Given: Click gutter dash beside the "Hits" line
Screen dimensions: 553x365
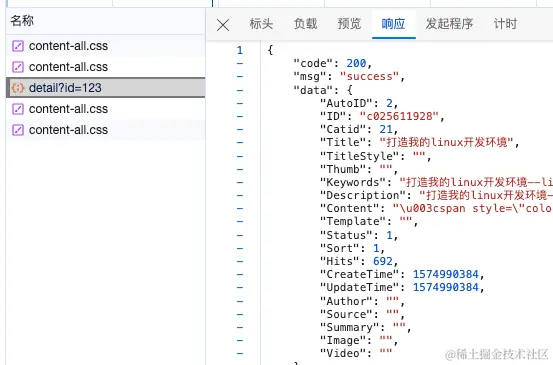Looking at the screenshot, I should [240, 261].
